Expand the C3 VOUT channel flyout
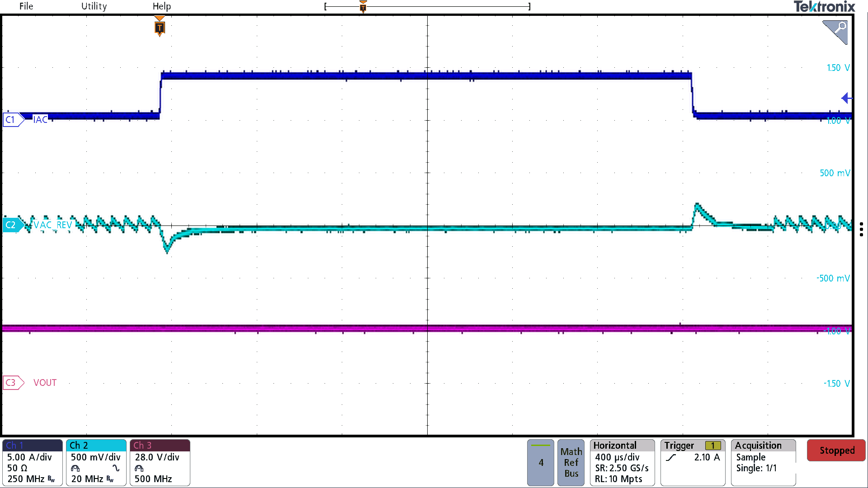This screenshot has height=488, width=868. (14, 382)
